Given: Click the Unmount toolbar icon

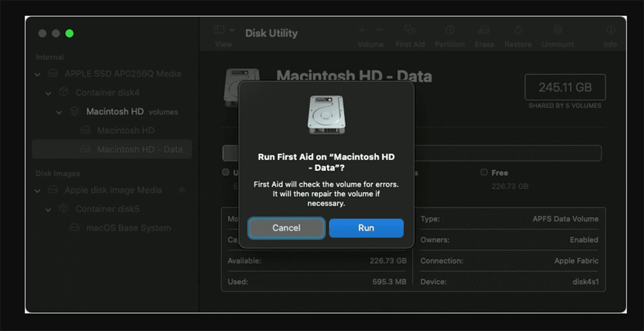Looking at the screenshot, I should click(x=557, y=30).
